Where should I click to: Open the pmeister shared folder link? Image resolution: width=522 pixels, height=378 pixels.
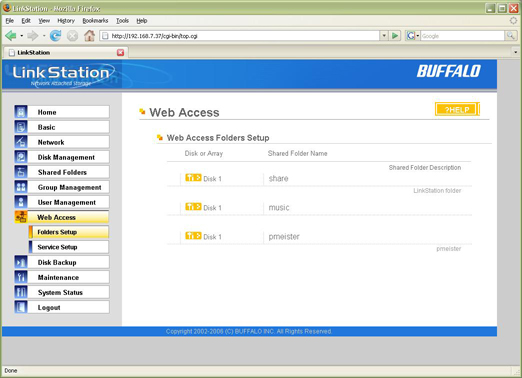click(284, 237)
